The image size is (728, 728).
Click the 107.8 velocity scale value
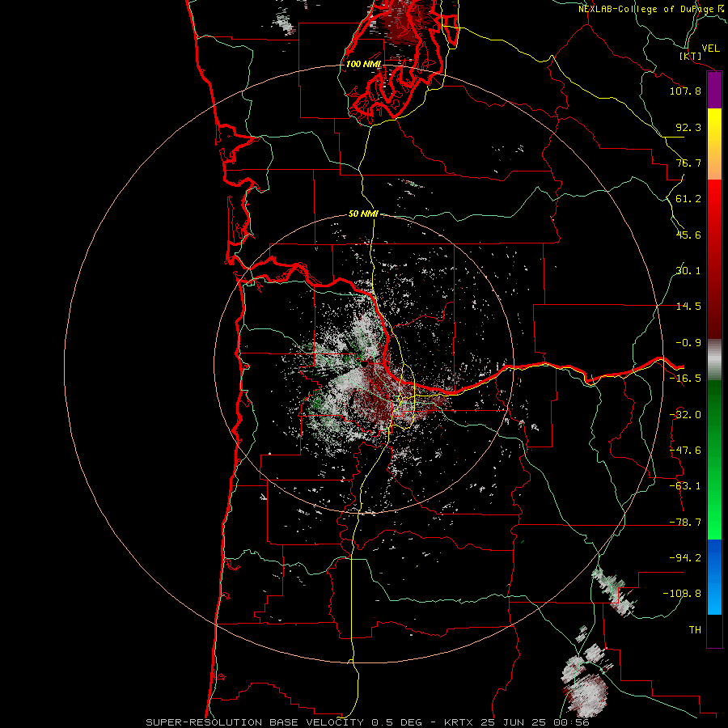click(x=685, y=91)
